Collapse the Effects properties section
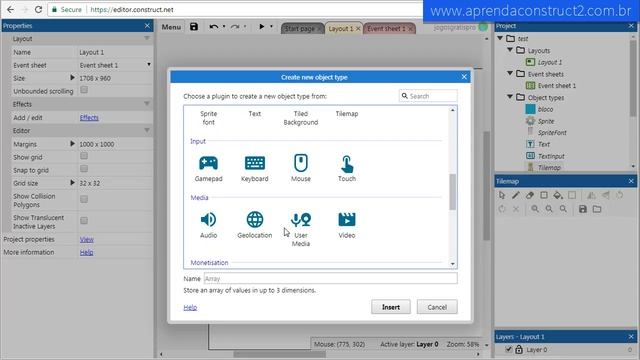Image resolution: width=640 pixels, height=360 pixels. coord(147,104)
